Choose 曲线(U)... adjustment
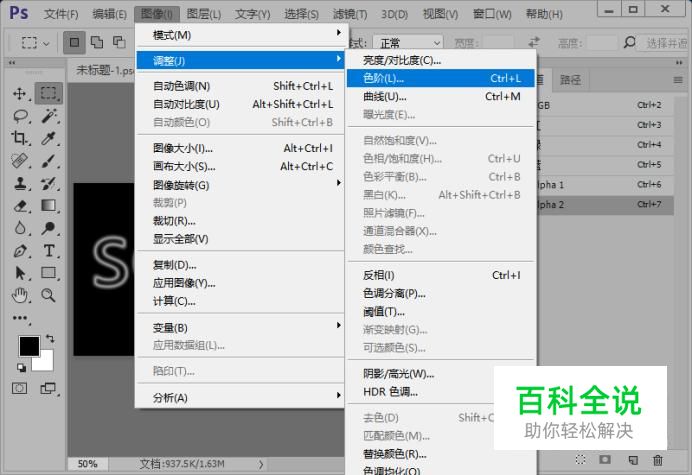This screenshot has width=692, height=475. point(440,96)
